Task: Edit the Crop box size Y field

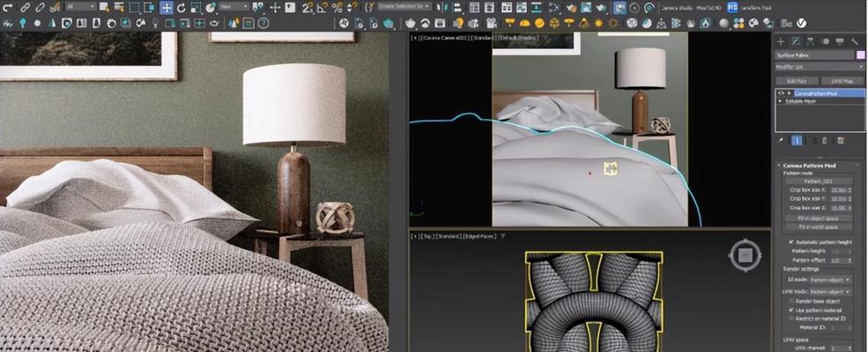Action: (x=839, y=198)
